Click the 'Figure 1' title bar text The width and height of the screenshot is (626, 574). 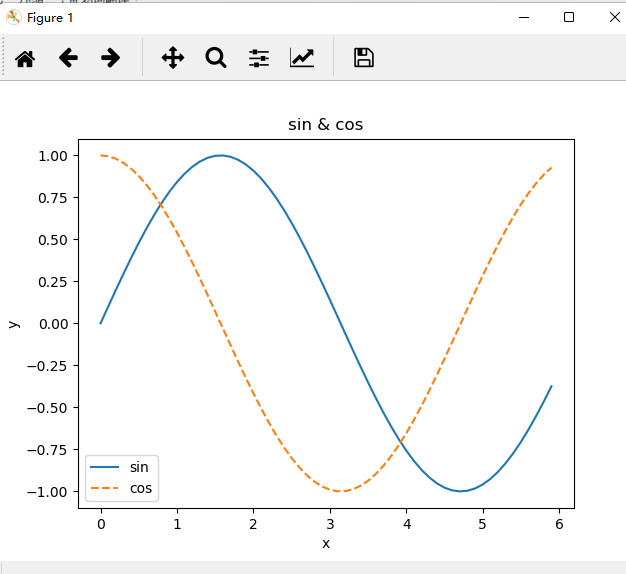(x=50, y=18)
